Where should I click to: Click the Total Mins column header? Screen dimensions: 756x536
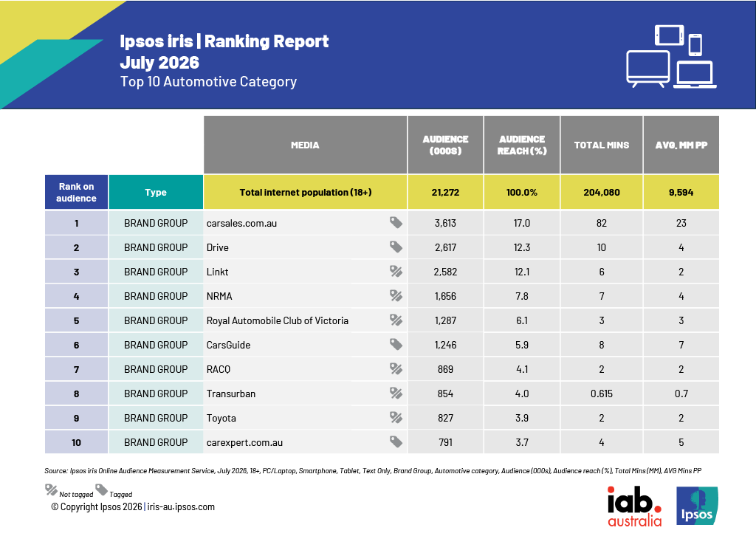tap(601, 145)
